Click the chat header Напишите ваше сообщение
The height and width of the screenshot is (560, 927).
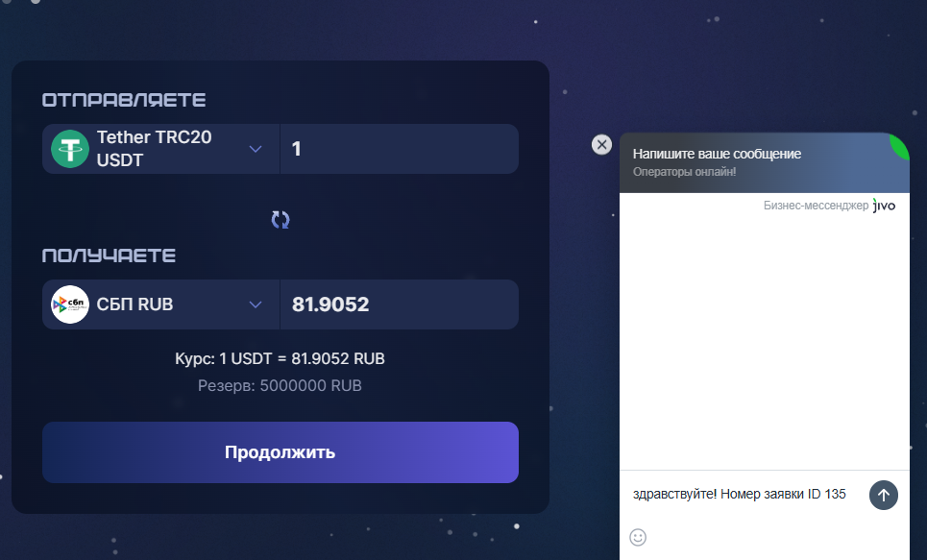point(717,154)
